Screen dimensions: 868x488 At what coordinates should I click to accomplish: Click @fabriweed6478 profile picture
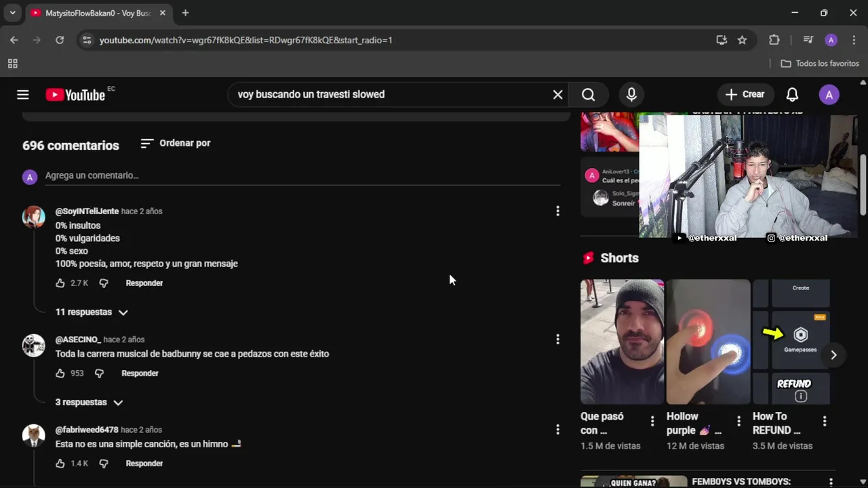[x=33, y=435]
